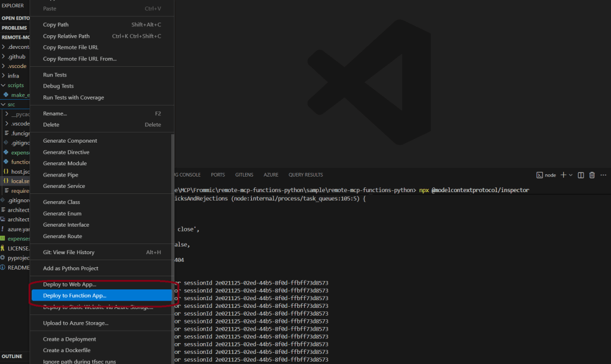Click the new terminal plus icon
This screenshot has width=611, height=364.
point(563,175)
